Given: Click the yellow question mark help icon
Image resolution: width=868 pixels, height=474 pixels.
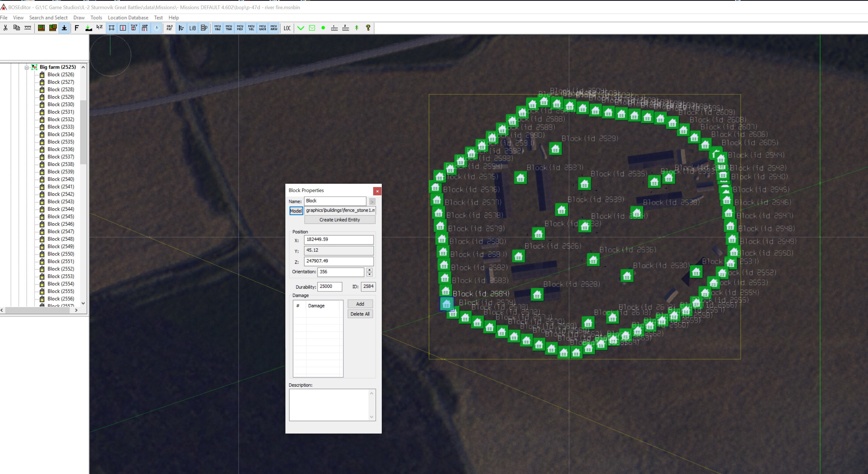Looking at the screenshot, I should [368, 28].
